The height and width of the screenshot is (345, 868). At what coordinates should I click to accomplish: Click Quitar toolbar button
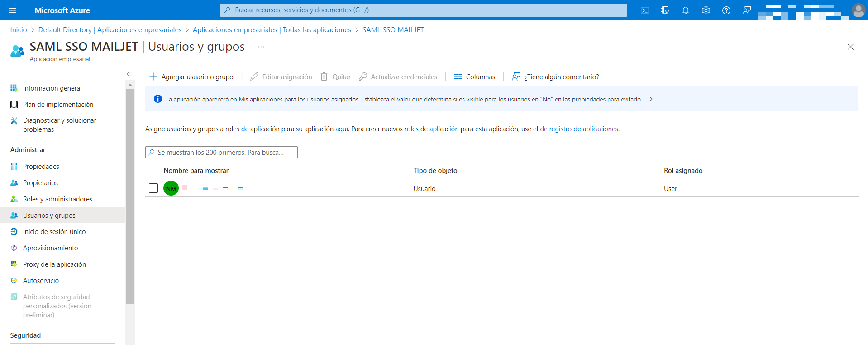click(335, 77)
